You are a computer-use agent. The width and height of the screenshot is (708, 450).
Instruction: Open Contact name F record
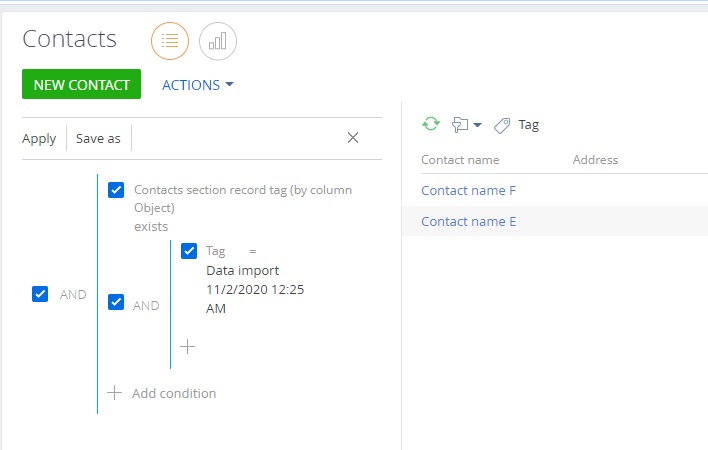click(x=468, y=190)
